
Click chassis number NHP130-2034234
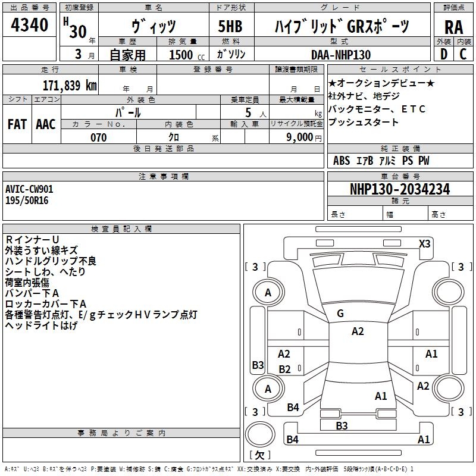pyautogui.click(x=400, y=190)
